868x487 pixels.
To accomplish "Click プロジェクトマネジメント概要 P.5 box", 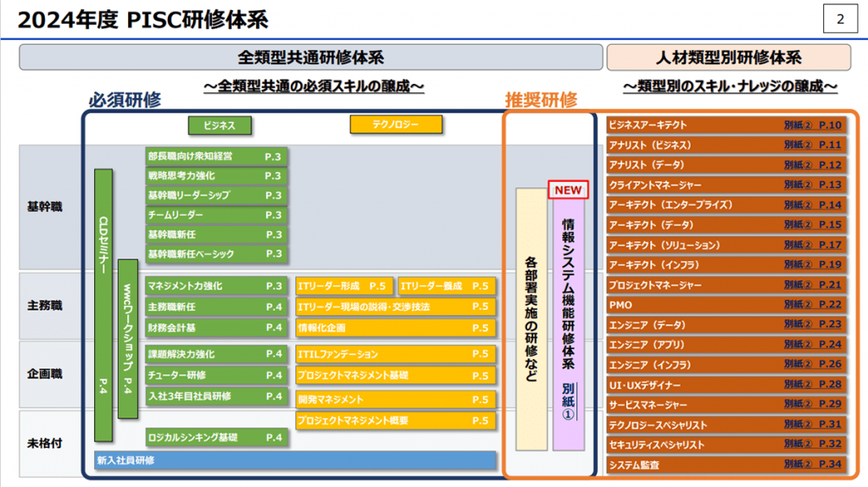I will pos(395,421).
